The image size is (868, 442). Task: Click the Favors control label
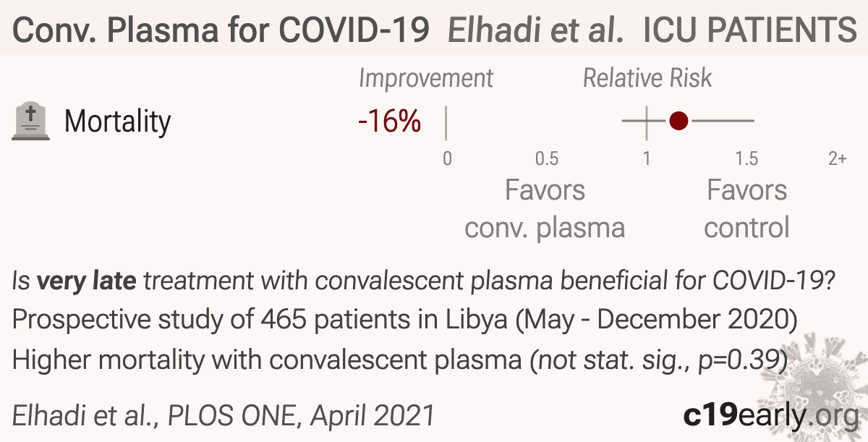click(x=746, y=209)
